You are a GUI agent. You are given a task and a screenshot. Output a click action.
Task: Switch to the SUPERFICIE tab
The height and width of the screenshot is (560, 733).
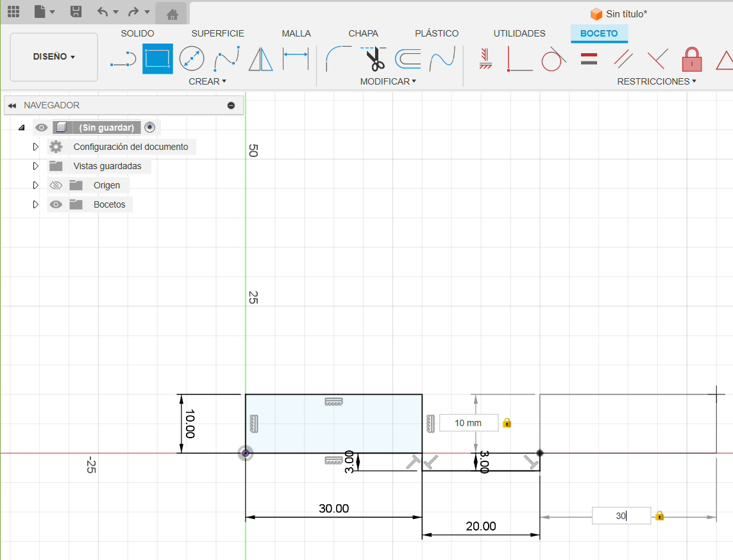(217, 33)
